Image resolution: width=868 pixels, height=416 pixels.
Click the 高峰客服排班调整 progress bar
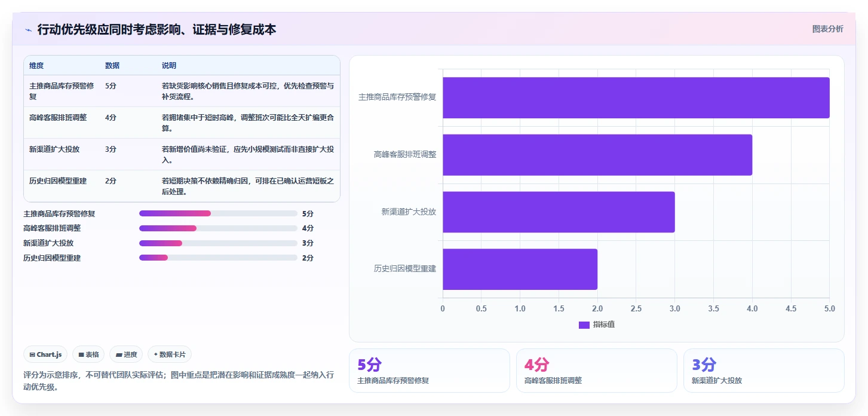[x=218, y=228]
